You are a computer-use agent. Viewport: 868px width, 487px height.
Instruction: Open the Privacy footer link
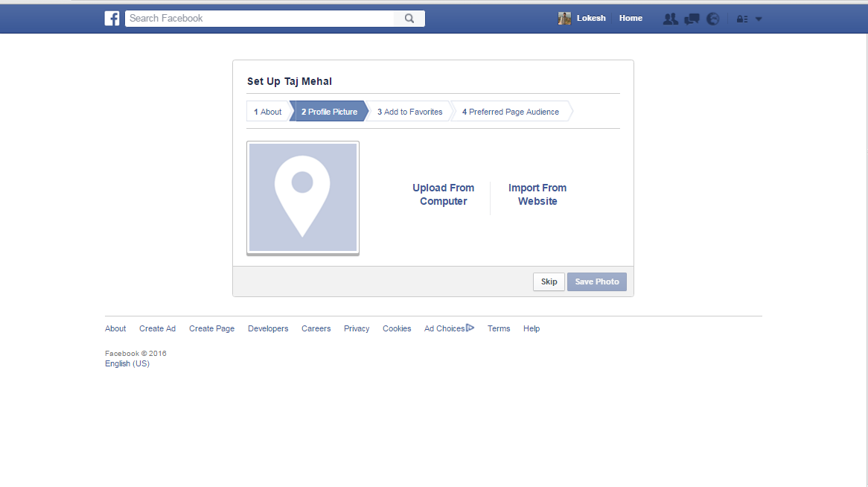click(x=357, y=328)
